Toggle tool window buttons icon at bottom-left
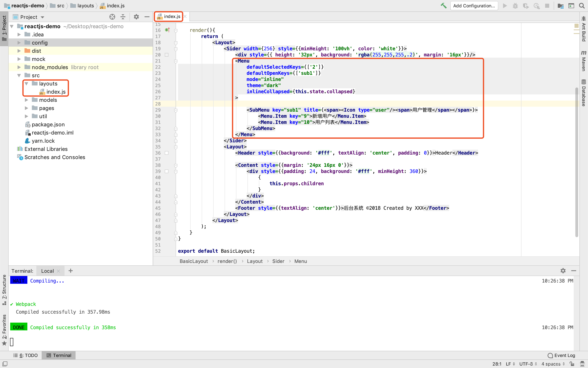The height and width of the screenshot is (368, 588). pos(5,364)
